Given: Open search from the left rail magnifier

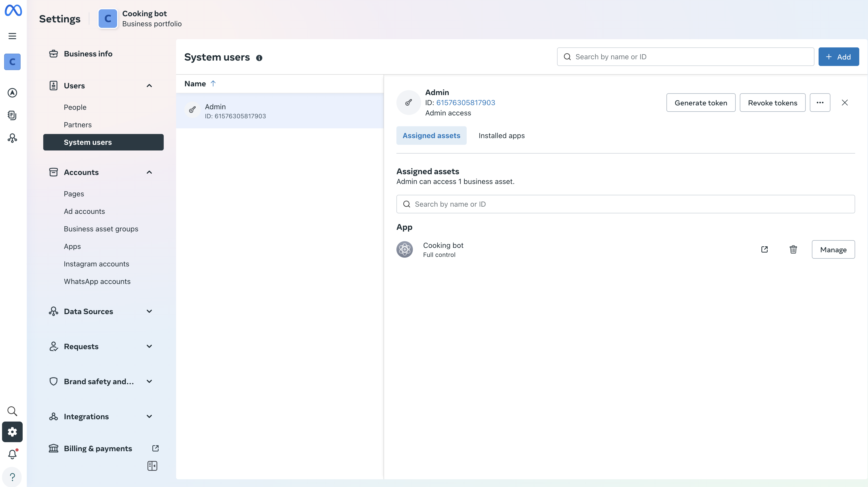Looking at the screenshot, I should coord(12,411).
